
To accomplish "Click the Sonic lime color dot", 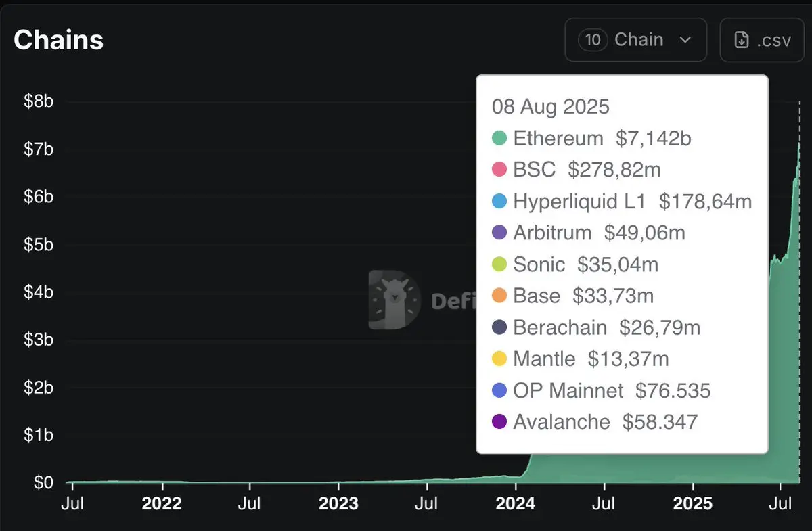I will [x=499, y=264].
